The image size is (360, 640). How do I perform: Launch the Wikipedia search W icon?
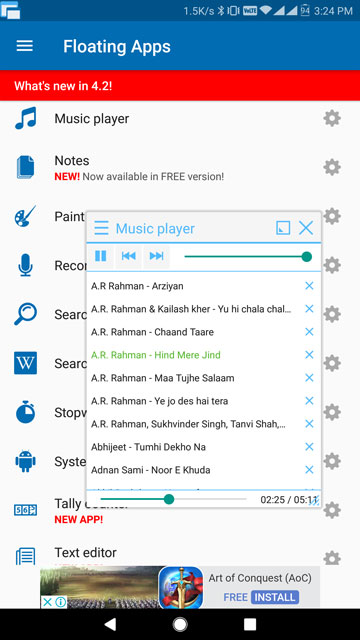25,363
